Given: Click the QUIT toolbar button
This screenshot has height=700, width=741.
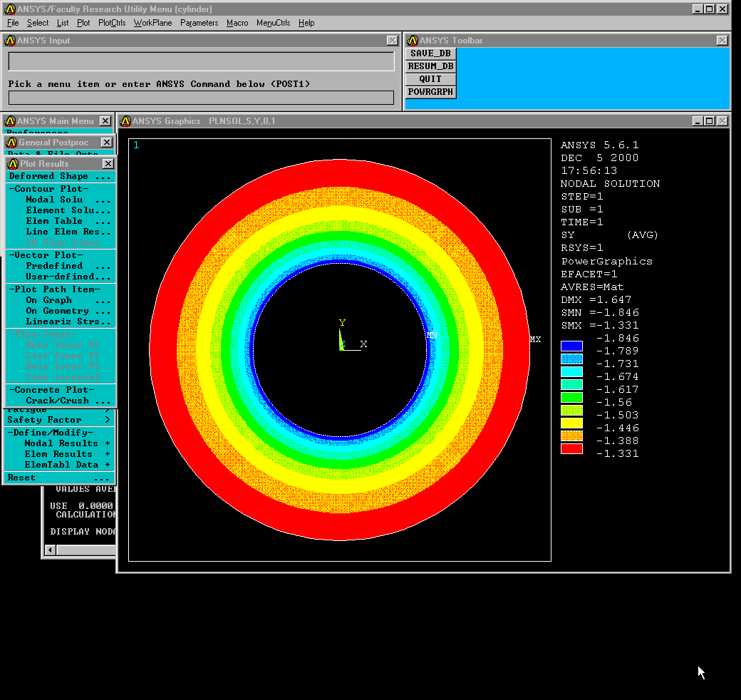Looking at the screenshot, I should (430, 79).
